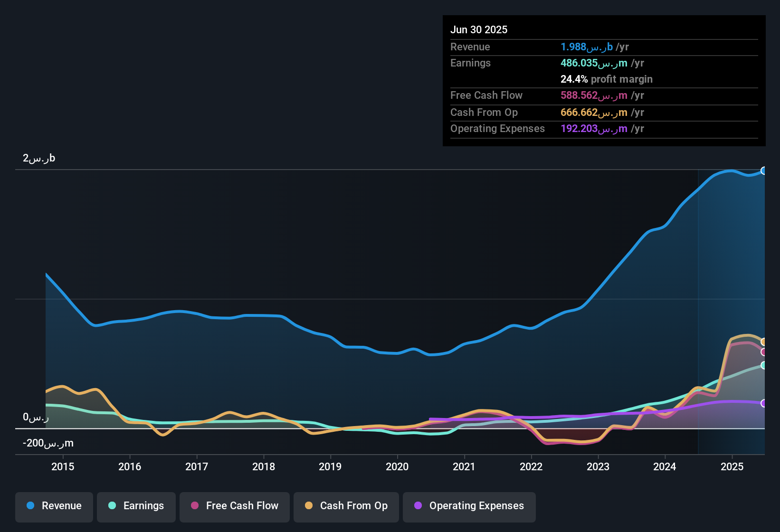This screenshot has width=780, height=532.
Task: Toggle the Earnings series visibility
Action: pyautogui.click(x=136, y=506)
